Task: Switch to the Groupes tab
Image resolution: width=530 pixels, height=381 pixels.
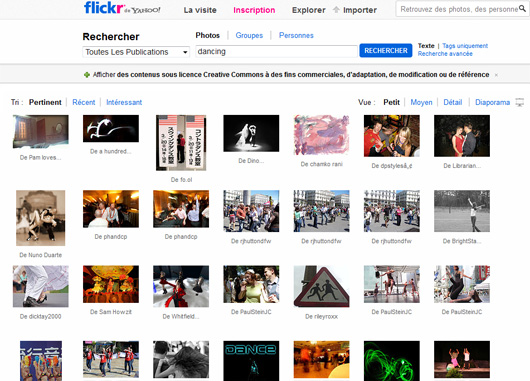Action: point(249,35)
